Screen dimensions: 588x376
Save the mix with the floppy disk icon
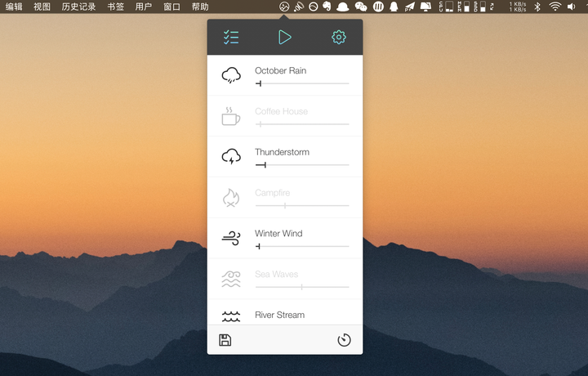coord(225,340)
